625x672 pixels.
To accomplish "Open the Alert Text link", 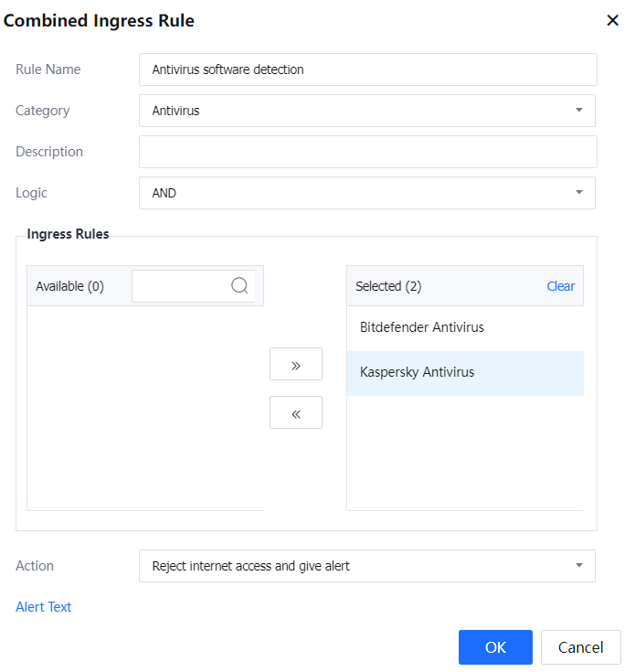I will (x=44, y=607).
